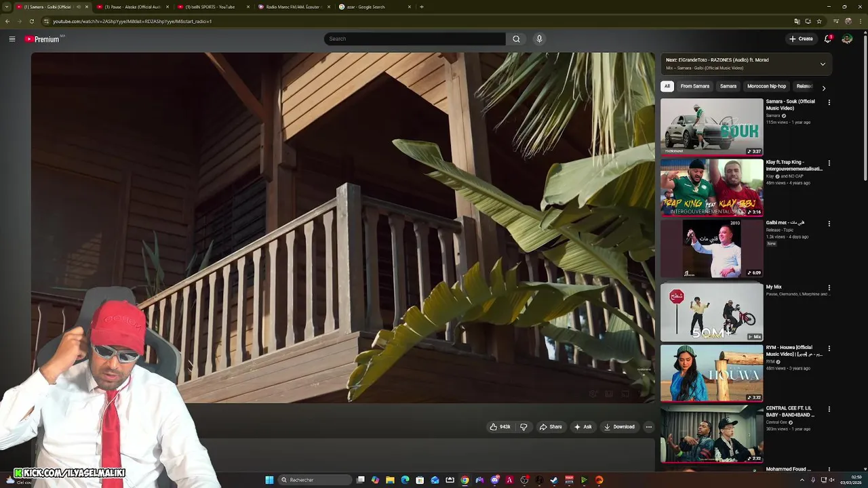This screenshot has height=488, width=868.
Task: Open Klay ft. Trap King video title
Action: tap(794, 165)
